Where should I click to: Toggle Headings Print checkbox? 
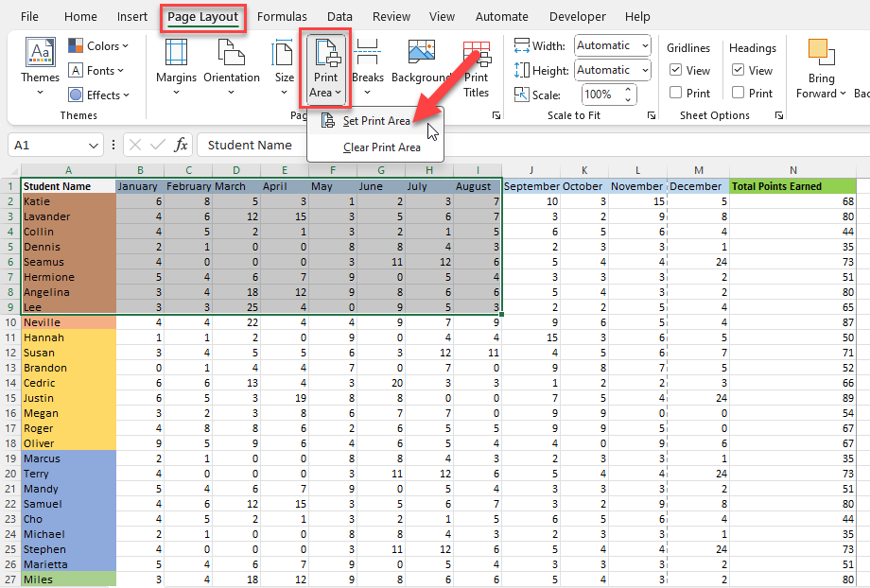[738, 93]
